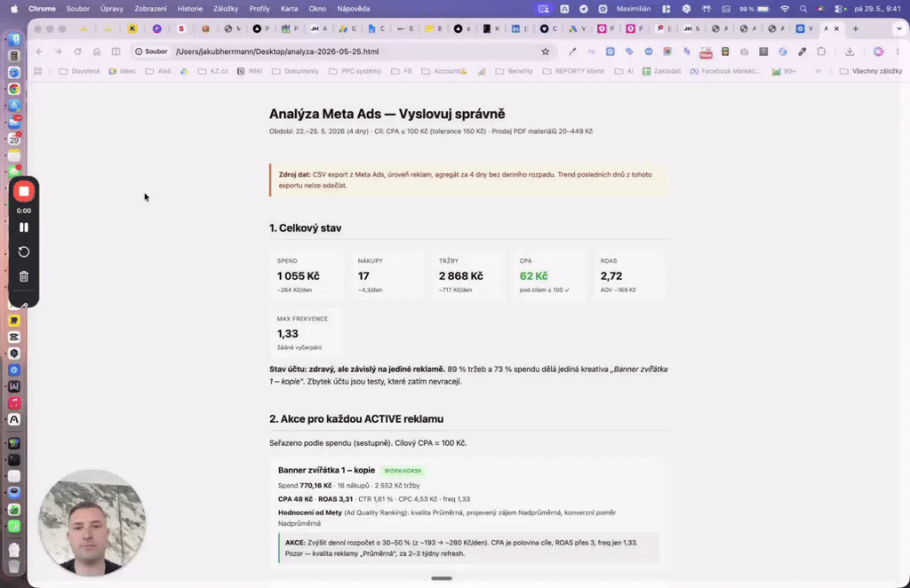Open the Chrome app from the Dock
The image size is (910, 588).
pyautogui.click(x=14, y=90)
